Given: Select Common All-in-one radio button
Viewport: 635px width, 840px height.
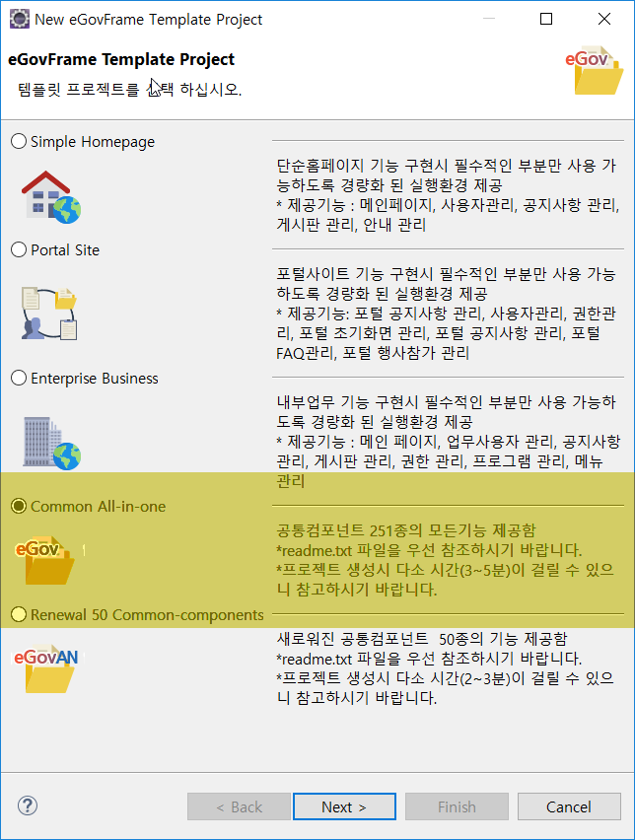Looking at the screenshot, I should click(x=89, y=506).
